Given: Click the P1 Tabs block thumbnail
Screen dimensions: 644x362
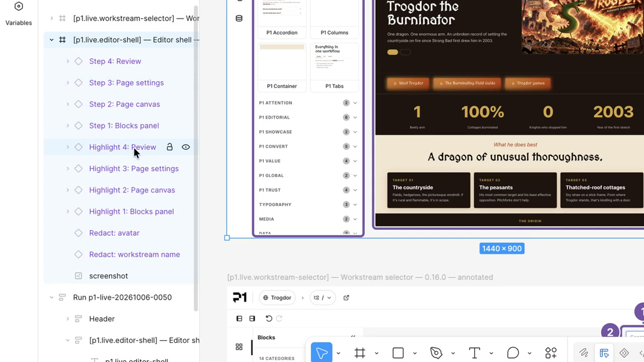Looking at the screenshot, I should 334,67.
